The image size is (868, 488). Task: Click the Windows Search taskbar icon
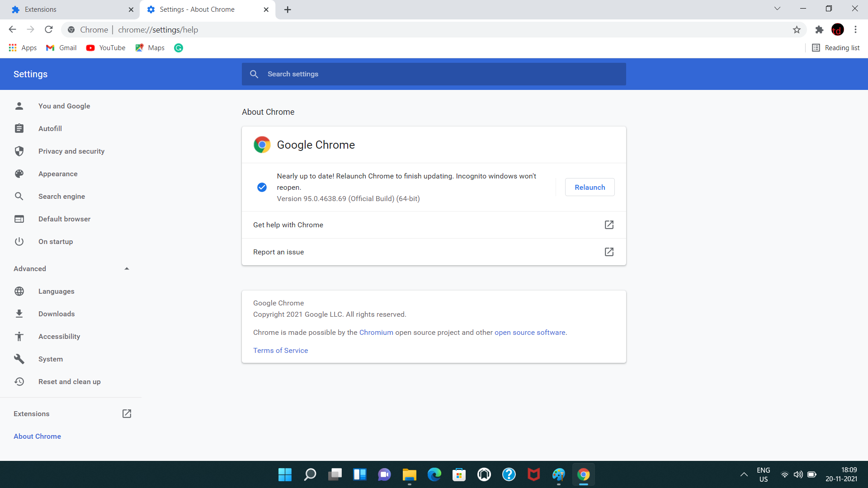click(x=310, y=474)
